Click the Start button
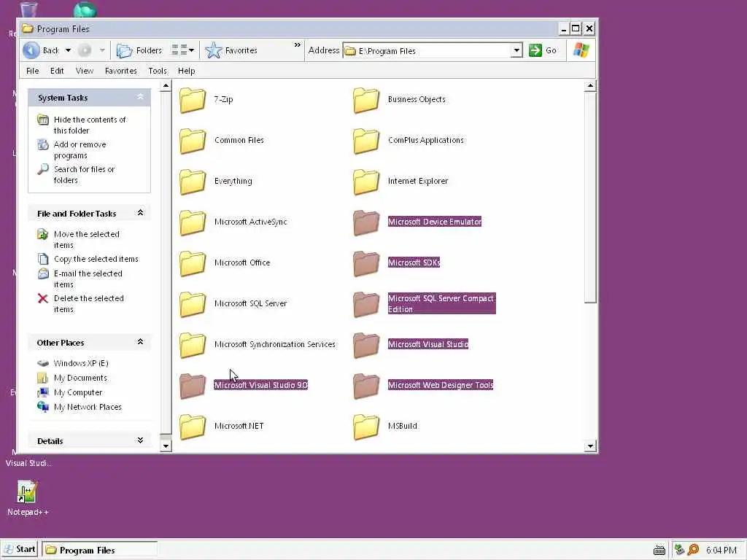This screenshot has width=747, height=560. coord(20,550)
